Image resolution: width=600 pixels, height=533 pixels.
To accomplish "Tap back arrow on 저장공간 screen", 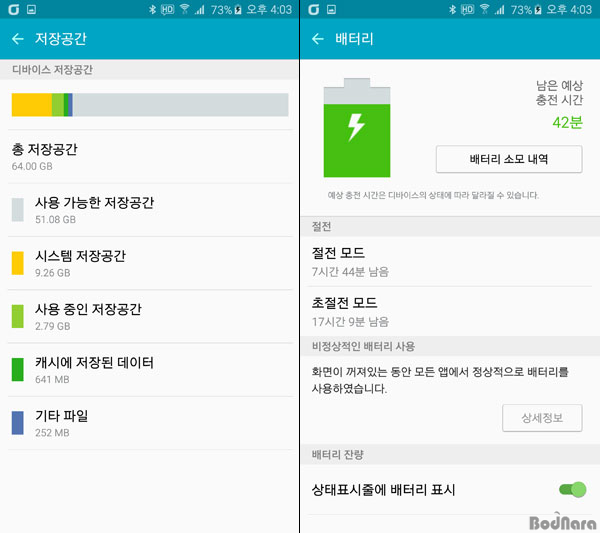I will coord(18,39).
